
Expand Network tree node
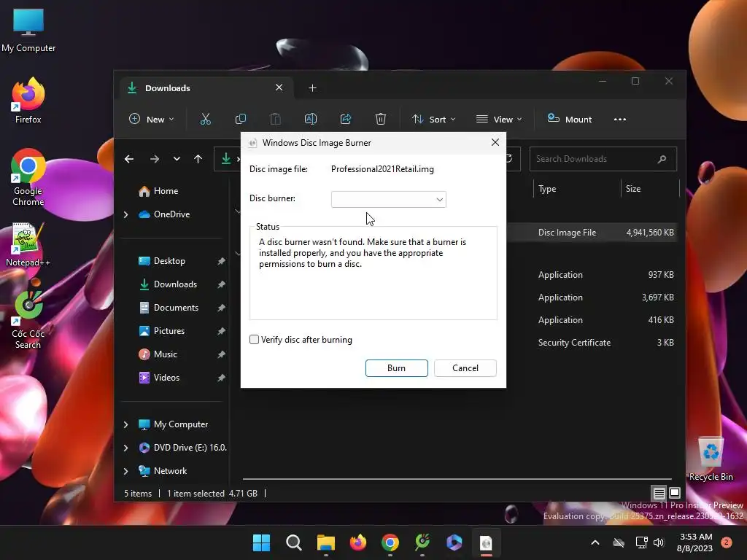[x=125, y=471]
